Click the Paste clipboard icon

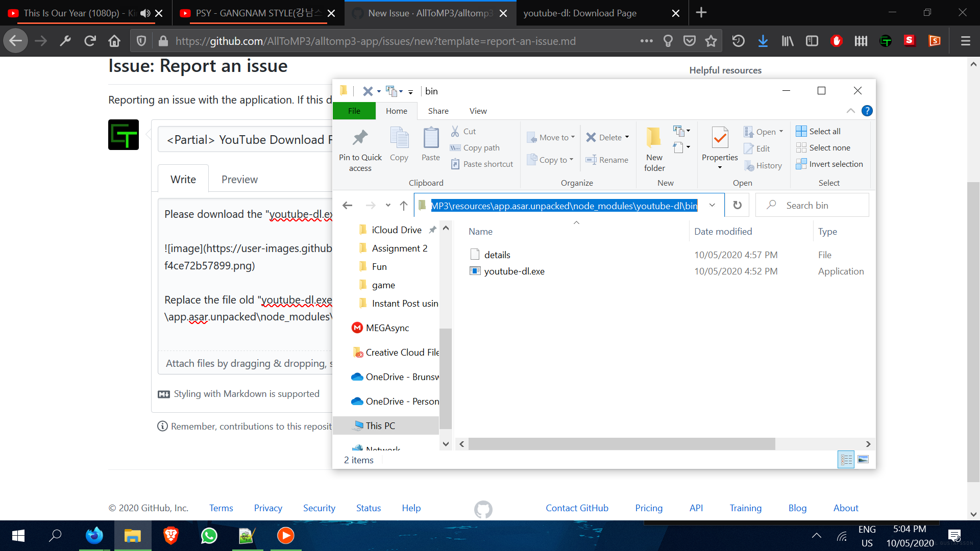click(430, 138)
